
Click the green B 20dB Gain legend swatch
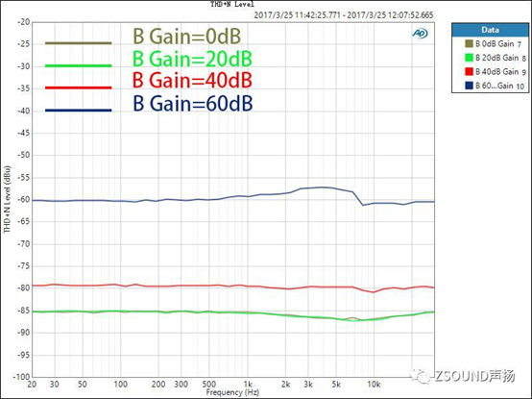pyautogui.click(x=469, y=58)
